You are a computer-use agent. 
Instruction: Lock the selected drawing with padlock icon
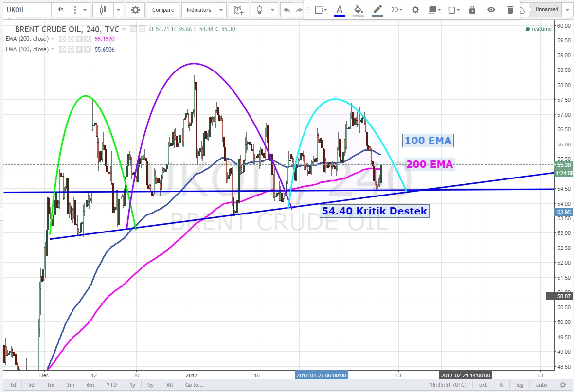472,10
